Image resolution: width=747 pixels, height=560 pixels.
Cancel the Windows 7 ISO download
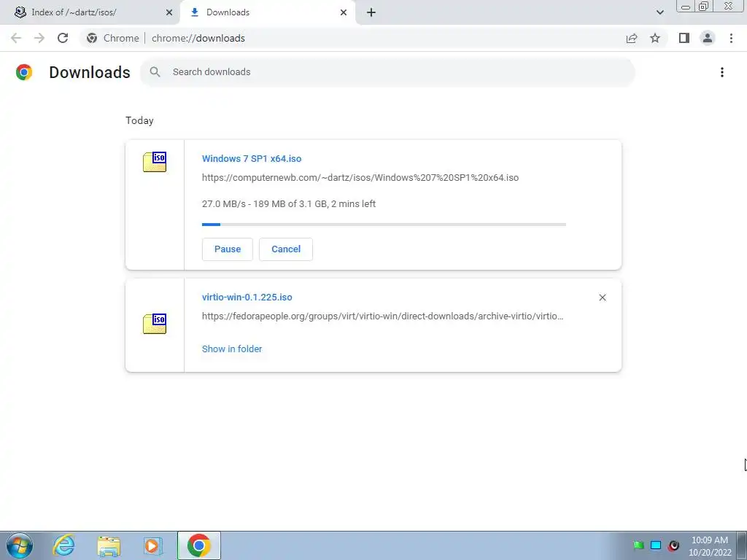[286, 249]
